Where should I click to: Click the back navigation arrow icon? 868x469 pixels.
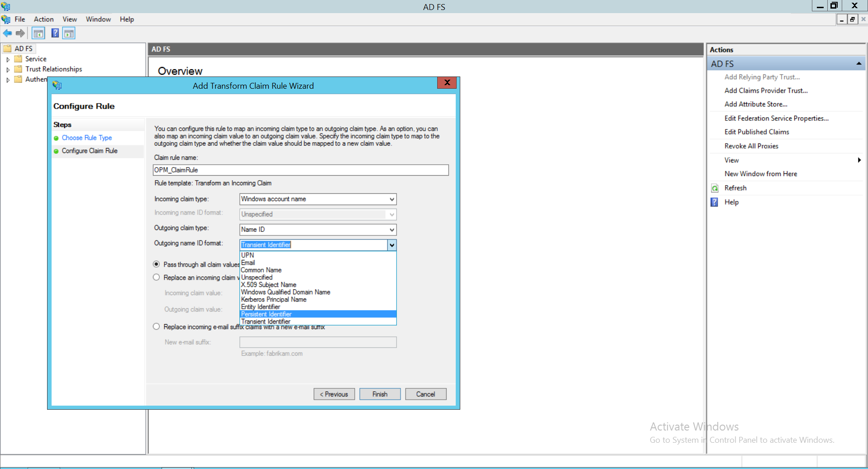coord(7,33)
